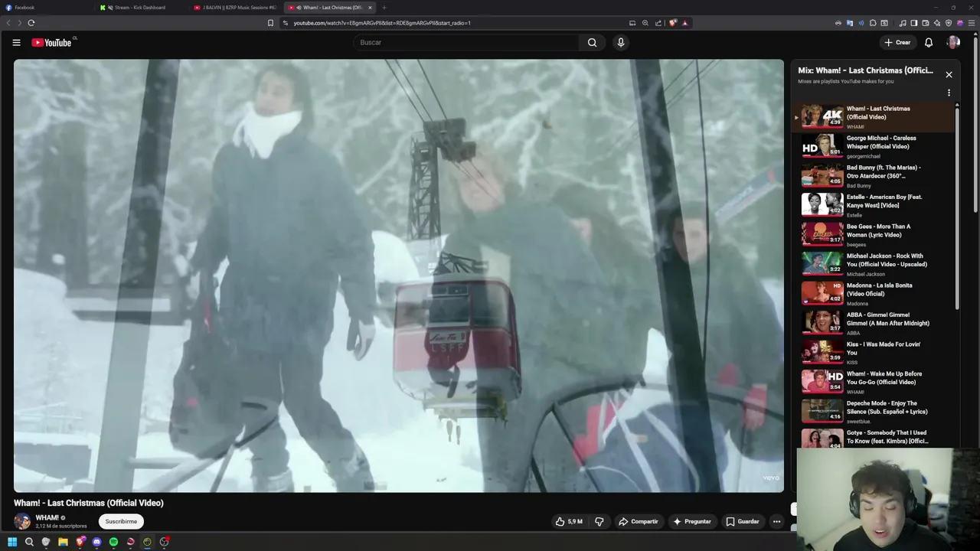Image resolution: width=980 pixels, height=551 pixels.
Task: Go to the YouTube home logo
Action: tap(51, 43)
